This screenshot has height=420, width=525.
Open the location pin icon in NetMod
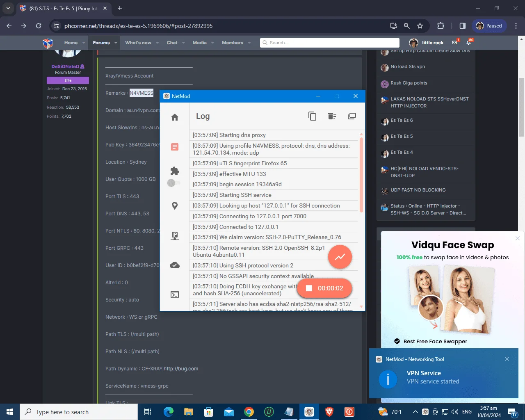(175, 206)
